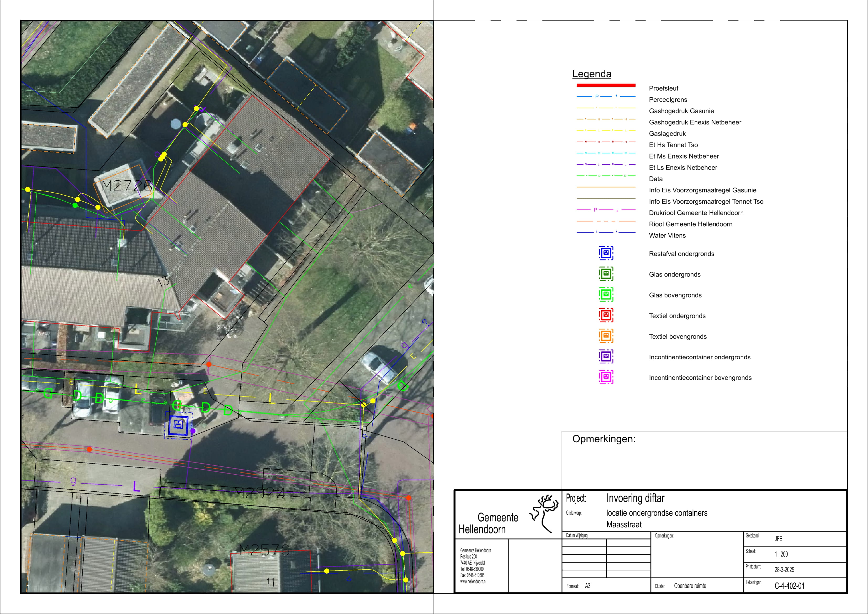Click the purple Incontinentiecontainer ondergronds icon
868x614 pixels.
606,356
